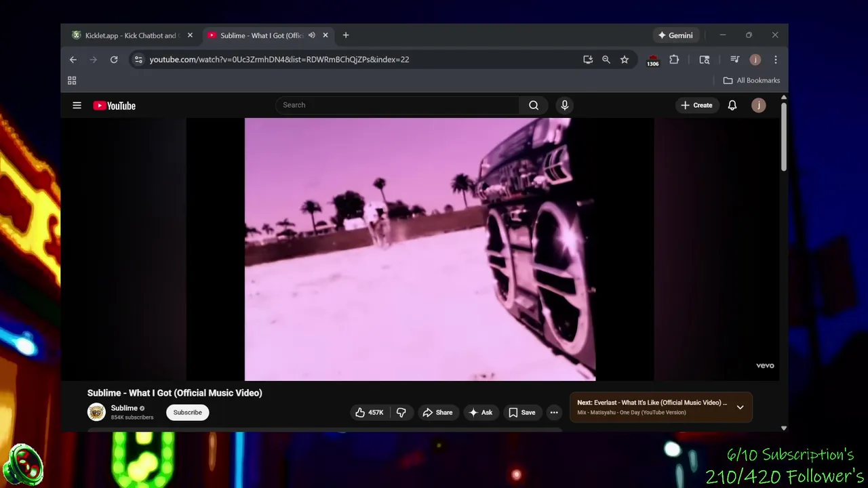
Task: Open YouTube notifications bell
Action: 732,105
